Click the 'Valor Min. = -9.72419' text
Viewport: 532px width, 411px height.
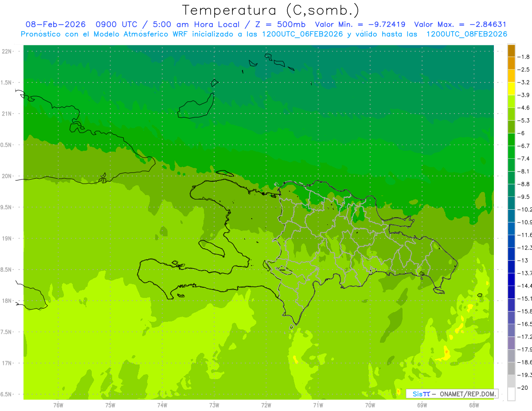361,24
